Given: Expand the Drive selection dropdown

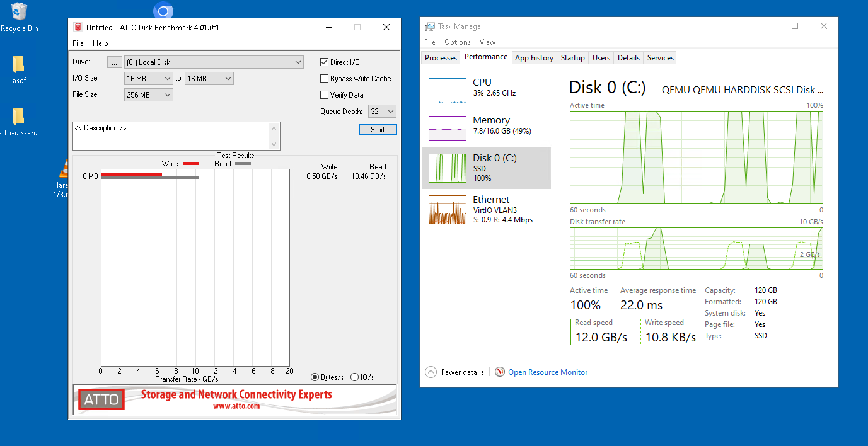Looking at the screenshot, I should point(298,62).
